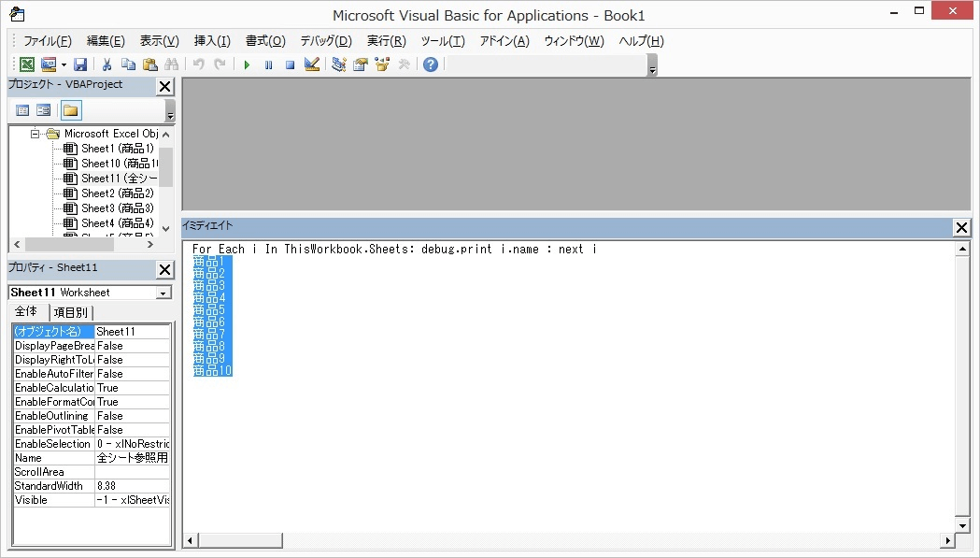Click the blue Help question mark icon
The width and height of the screenshot is (980, 558).
tap(430, 64)
